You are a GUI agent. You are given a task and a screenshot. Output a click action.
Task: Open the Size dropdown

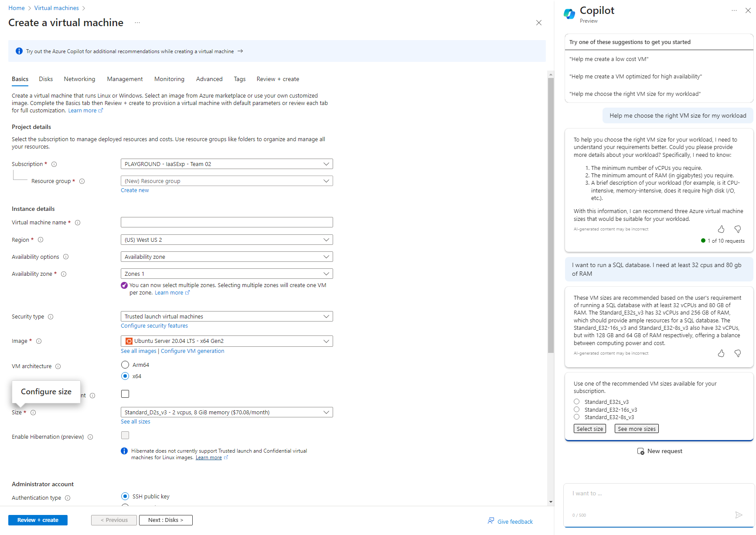coord(227,412)
